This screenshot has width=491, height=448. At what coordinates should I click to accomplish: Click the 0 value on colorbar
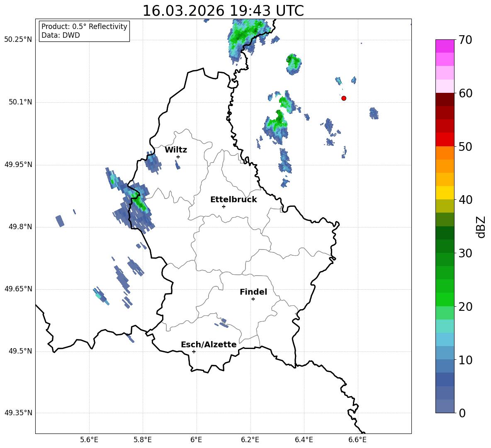[462, 413]
